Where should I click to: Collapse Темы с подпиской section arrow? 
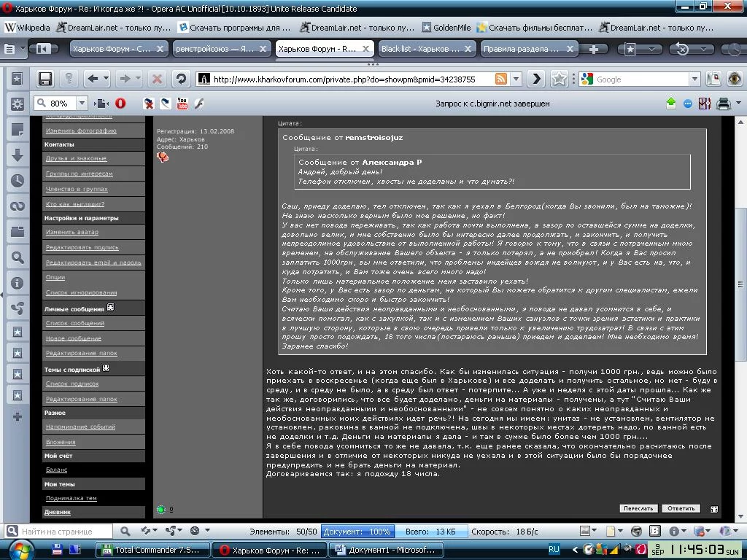pos(107,367)
